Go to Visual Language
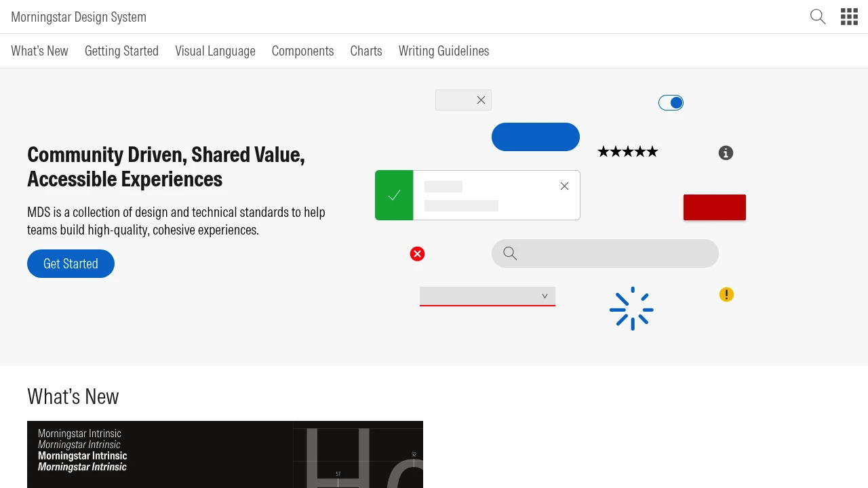 215,51
